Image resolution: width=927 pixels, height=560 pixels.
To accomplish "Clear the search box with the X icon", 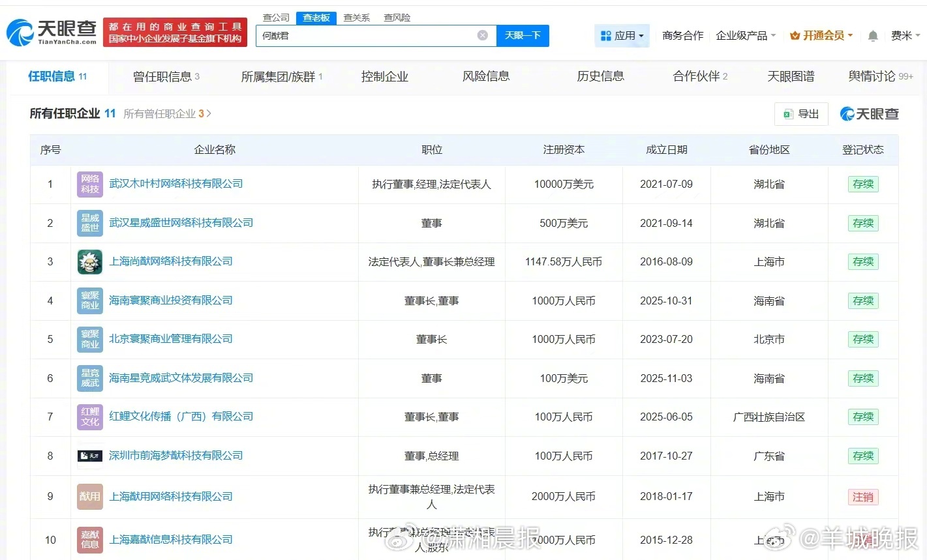I will [x=483, y=35].
